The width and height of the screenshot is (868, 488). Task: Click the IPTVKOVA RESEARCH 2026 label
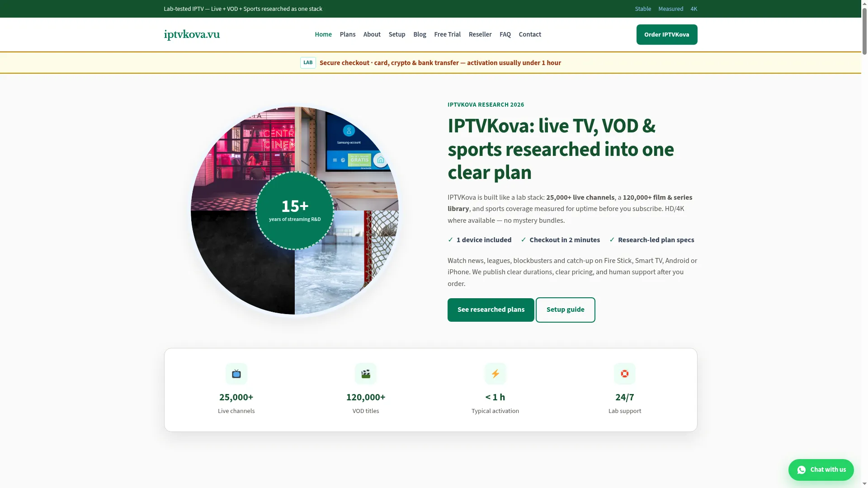pos(486,105)
